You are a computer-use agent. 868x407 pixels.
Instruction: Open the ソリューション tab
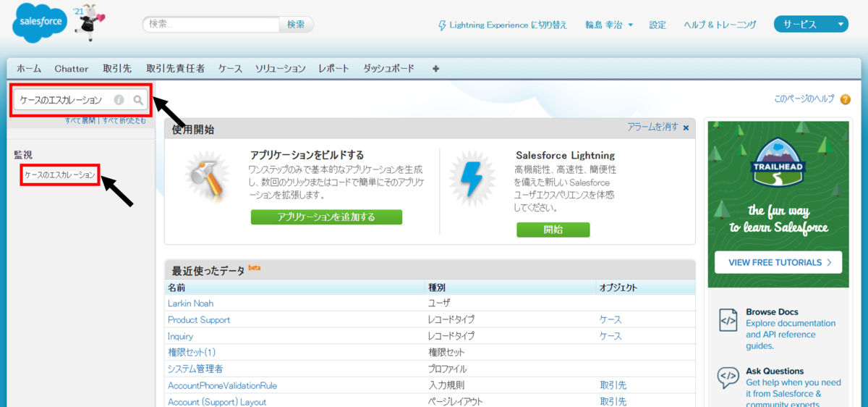tap(281, 69)
